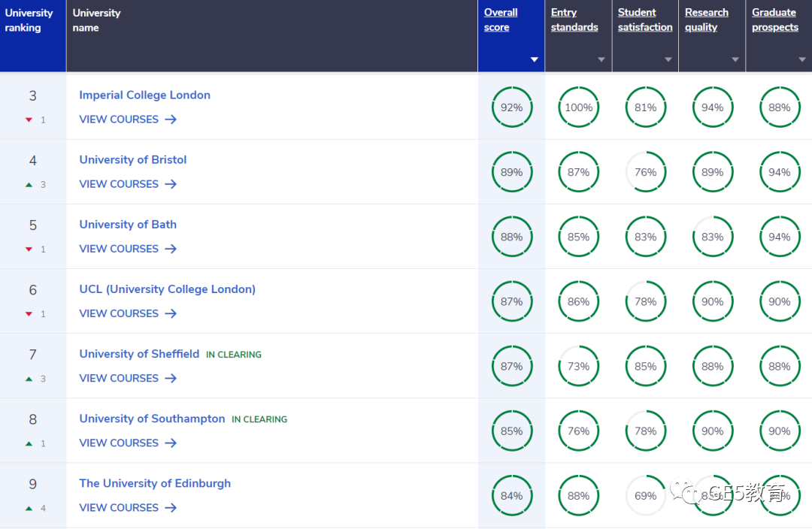Click UCL's 90% graduate prospects circle

coord(780,301)
